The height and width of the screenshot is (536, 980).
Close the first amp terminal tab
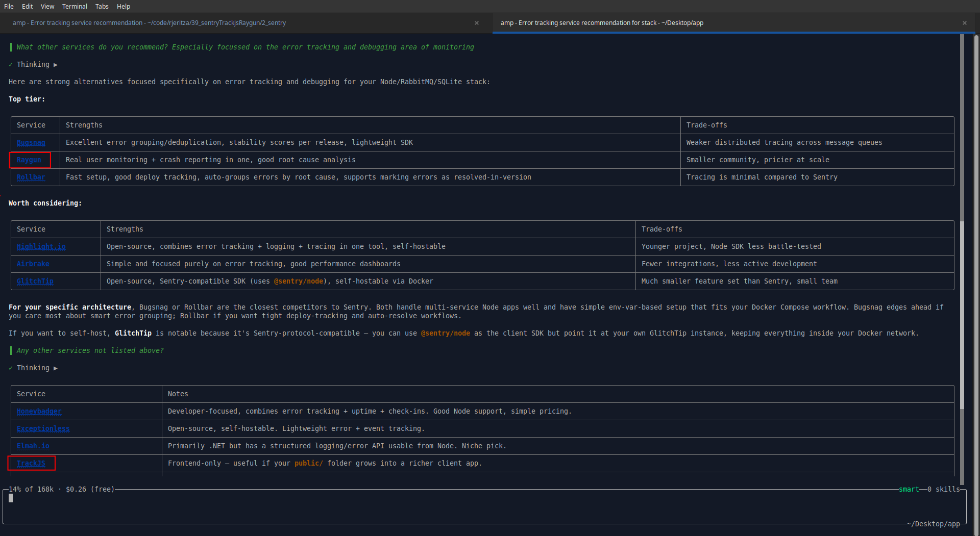pos(476,23)
